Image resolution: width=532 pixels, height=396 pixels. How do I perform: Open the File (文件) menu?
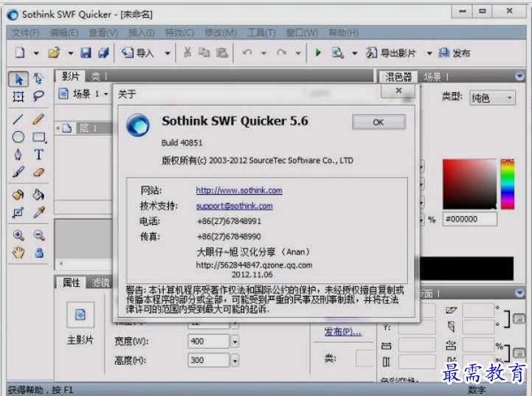[x=25, y=33]
